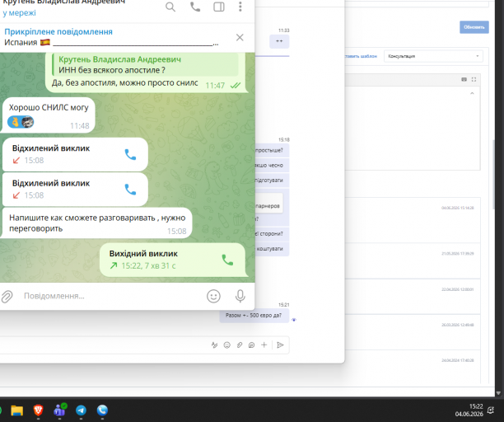
Task: Open the blue phone app on taskbar
Action: 103,410
